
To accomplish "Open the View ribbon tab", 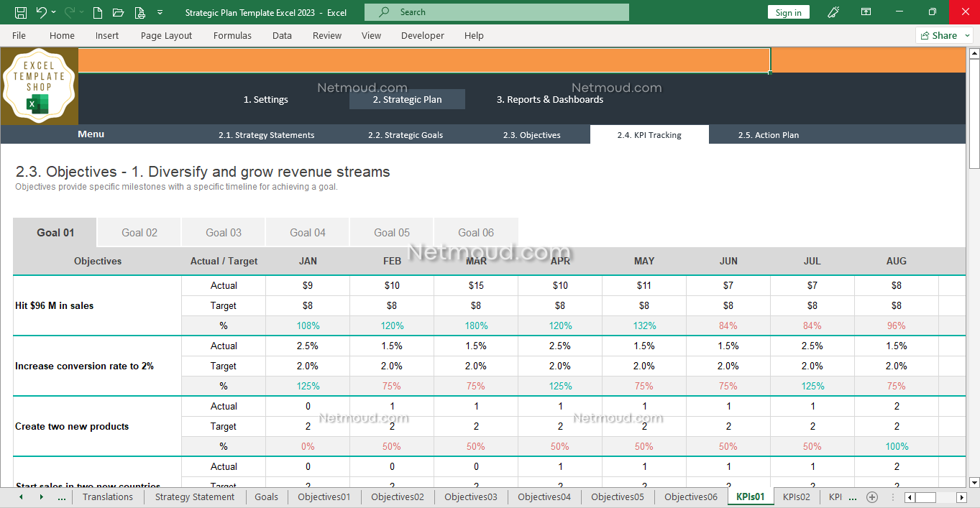I will 372,36.
